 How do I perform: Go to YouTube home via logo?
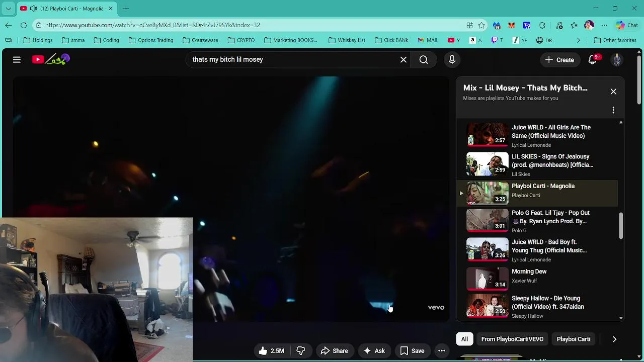50,59
